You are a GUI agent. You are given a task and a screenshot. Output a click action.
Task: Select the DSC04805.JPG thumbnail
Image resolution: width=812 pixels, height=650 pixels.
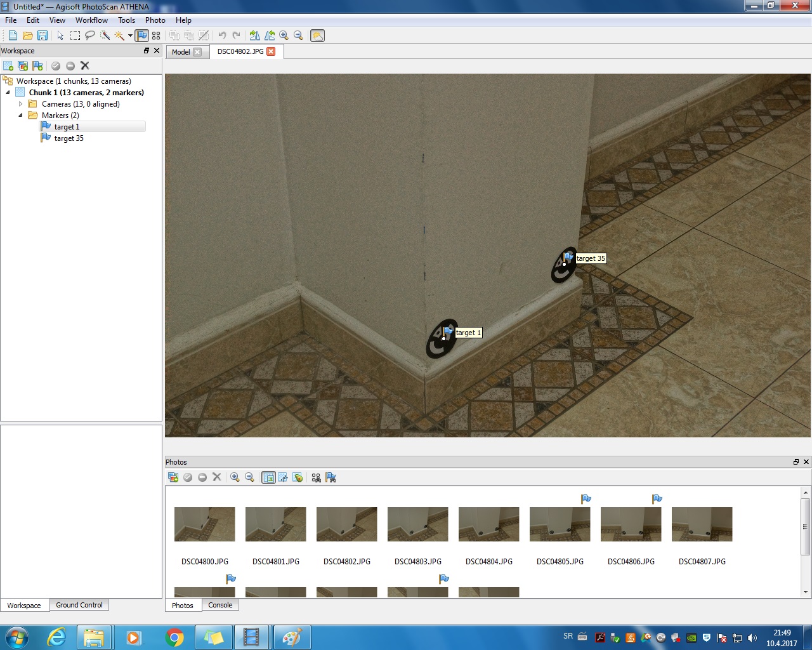point(560,524)
